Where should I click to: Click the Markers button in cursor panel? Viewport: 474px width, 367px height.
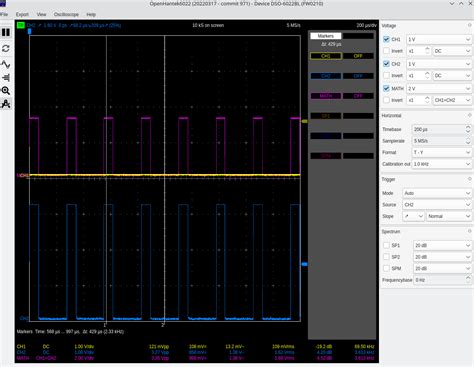tap(325, 36)
